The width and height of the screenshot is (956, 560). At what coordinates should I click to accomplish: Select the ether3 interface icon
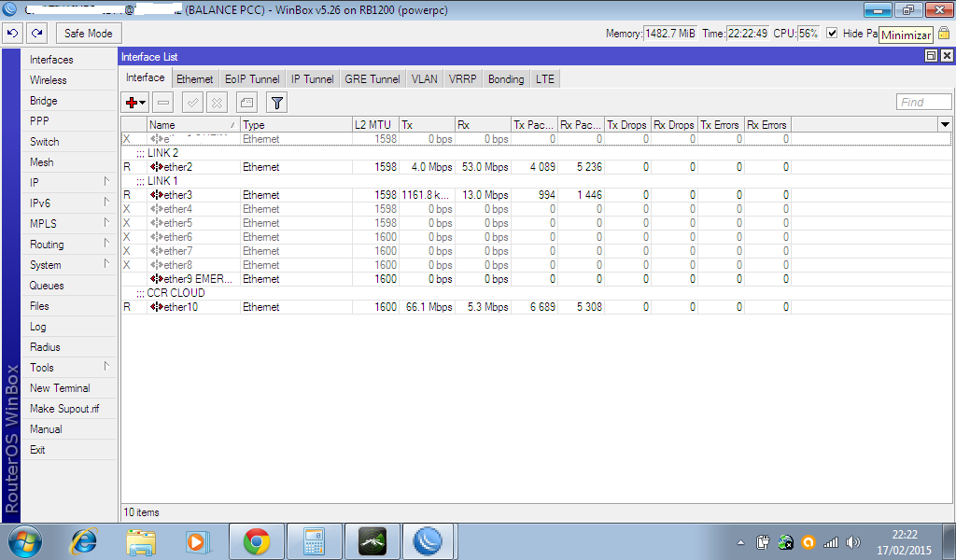[156, 195]
